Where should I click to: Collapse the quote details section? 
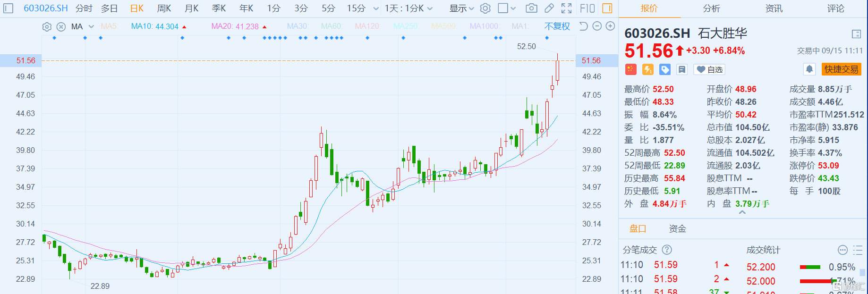pos(742,213)
